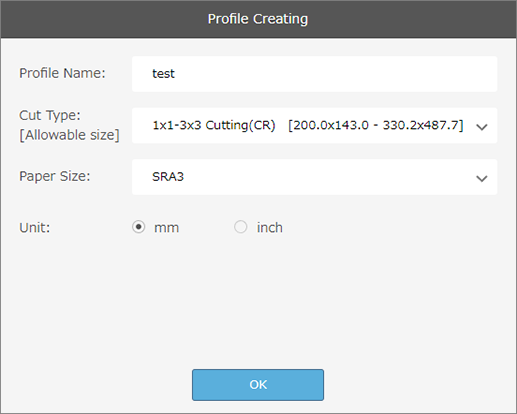
Task: Expand the Paper Size dropdown showing SRA3
Action: click(x=314, y=177)
